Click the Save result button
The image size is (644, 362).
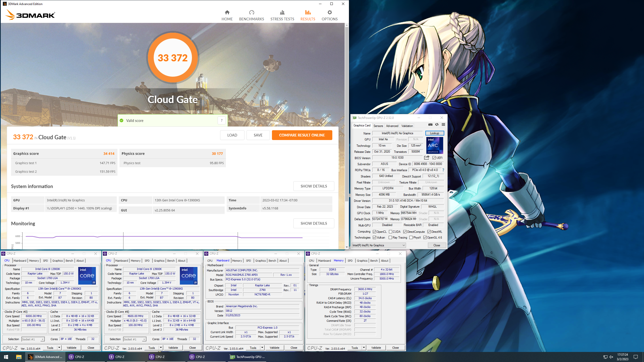(258, 135)
